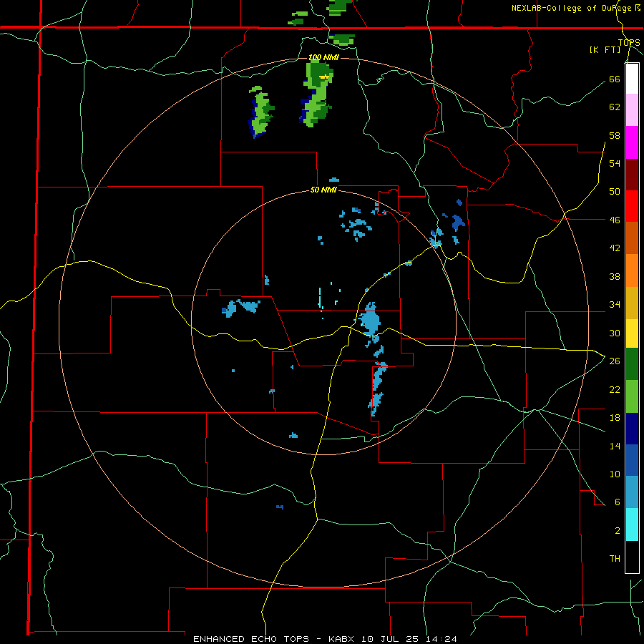Click the "50" legend value

(615, 191)
